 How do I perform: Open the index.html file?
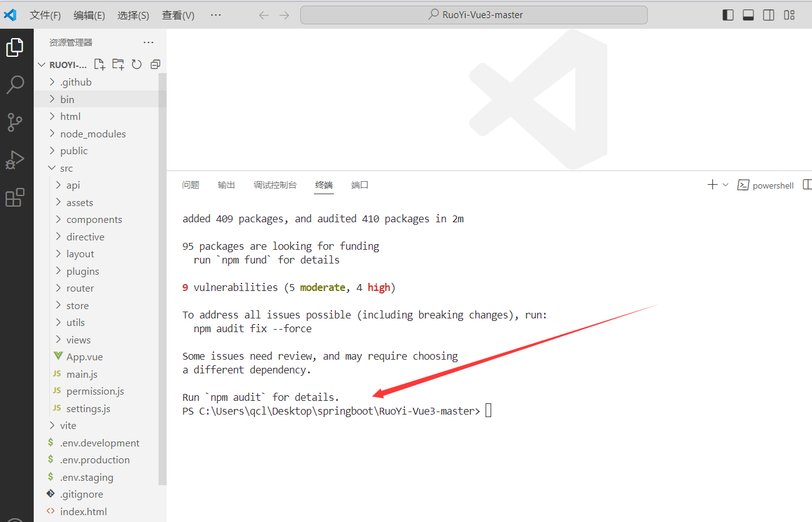click(x=100, y=511)
